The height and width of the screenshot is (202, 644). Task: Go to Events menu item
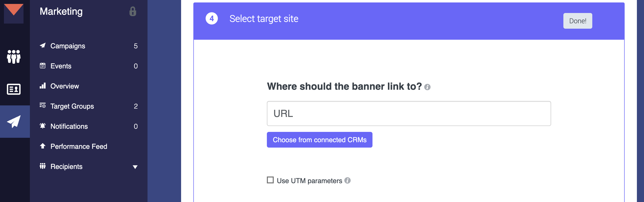click(x=61, y=66)
